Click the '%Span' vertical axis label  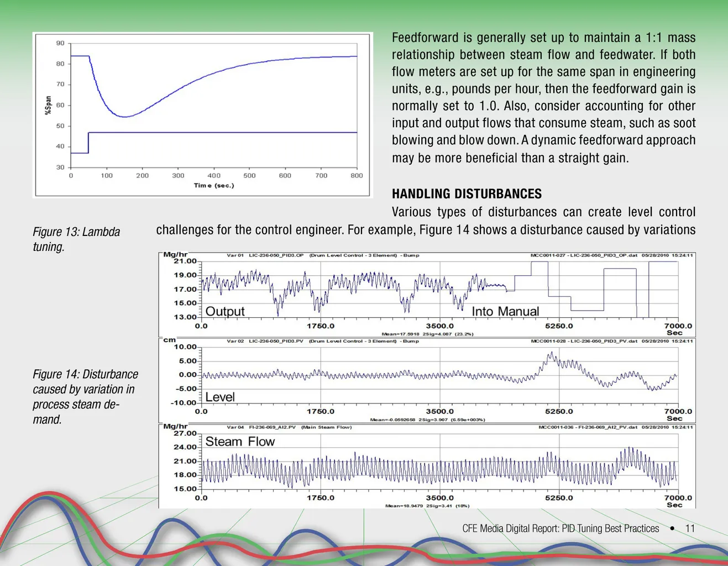(48, 105)
